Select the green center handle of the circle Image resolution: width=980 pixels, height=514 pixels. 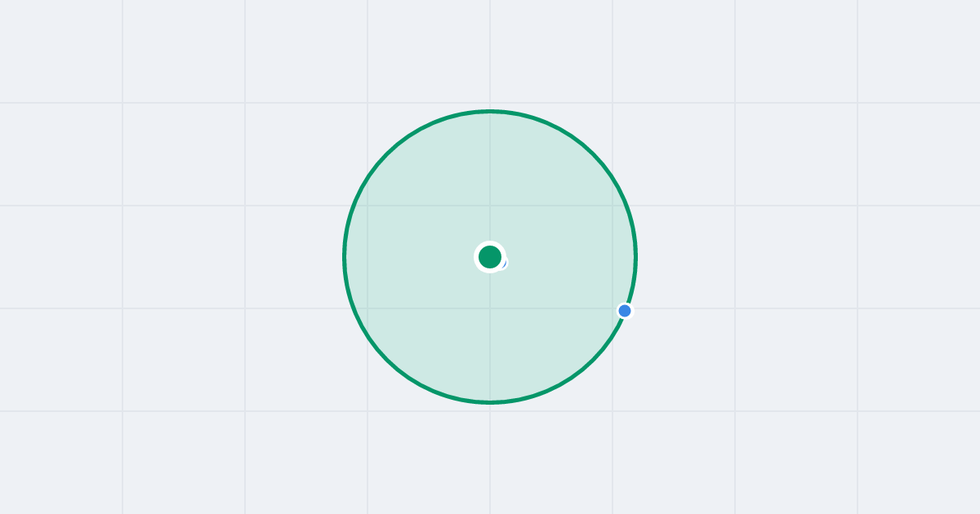pos(490,257)
